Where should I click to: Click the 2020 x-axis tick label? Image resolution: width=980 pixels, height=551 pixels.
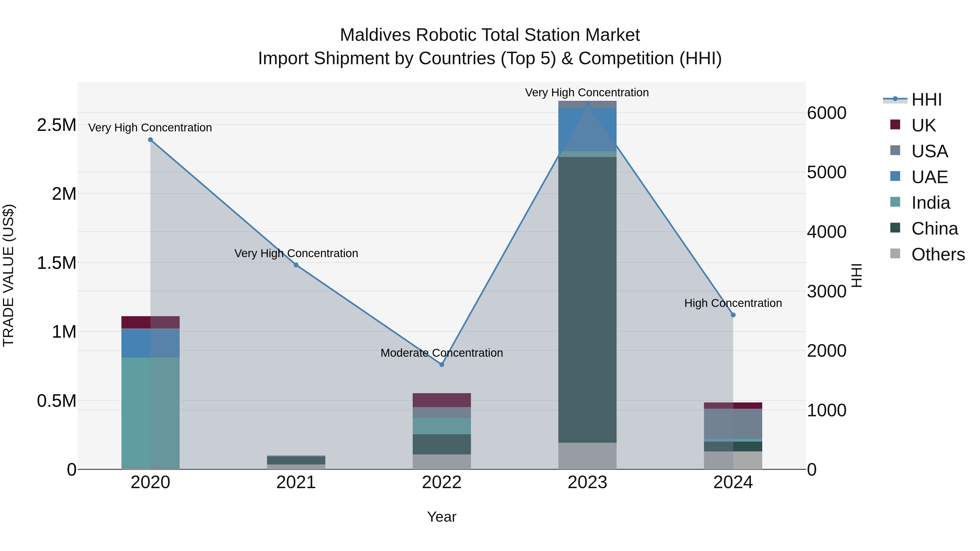click(x=150, y=482)
